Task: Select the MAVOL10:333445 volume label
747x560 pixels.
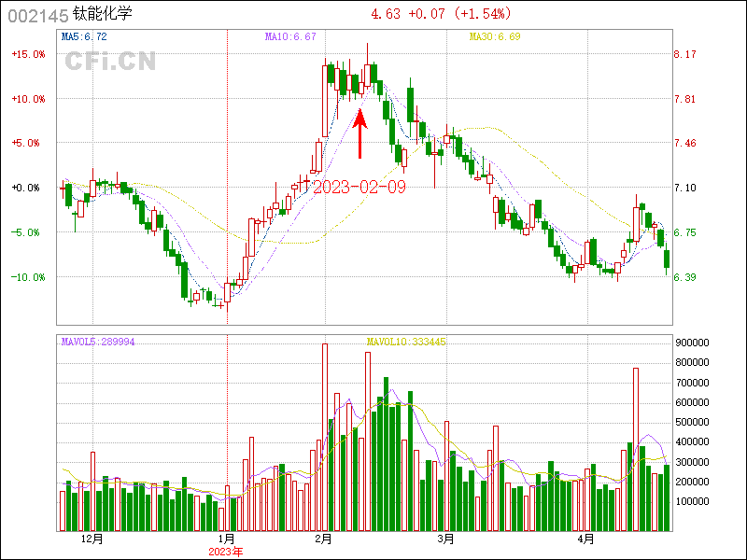Action: coord(406,343)
